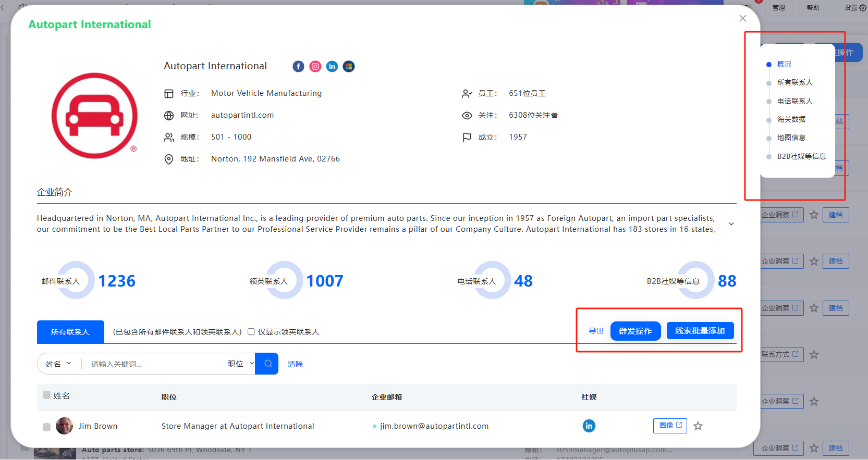Open the 画像 button for Jim Brown
The width and height of the screenshot is (868, 460).
coord(670,426)
